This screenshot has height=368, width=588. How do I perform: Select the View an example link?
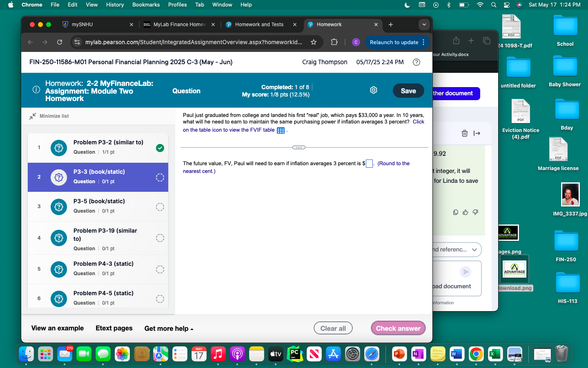click(x=57, y=328)
